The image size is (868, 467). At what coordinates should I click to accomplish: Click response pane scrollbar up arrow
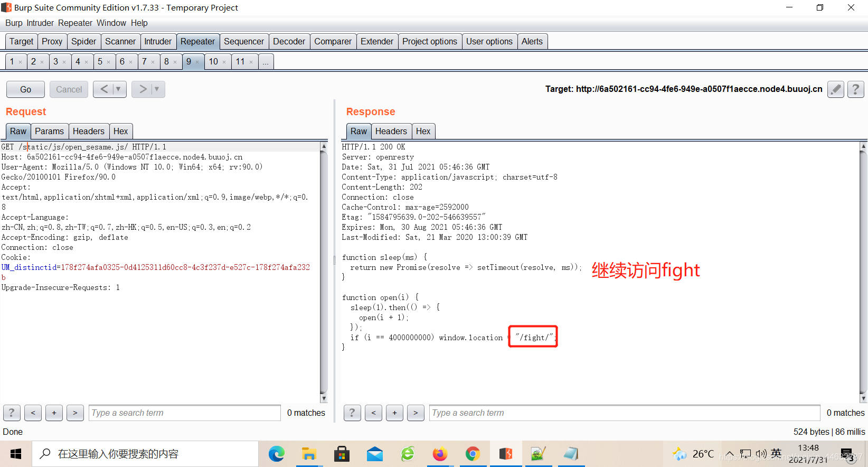(x=864, y=146)
